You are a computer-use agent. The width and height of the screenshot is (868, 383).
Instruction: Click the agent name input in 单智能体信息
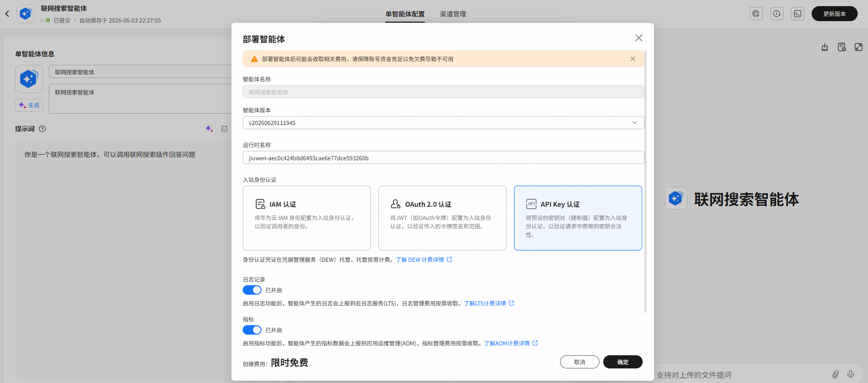tap(140, 72)
